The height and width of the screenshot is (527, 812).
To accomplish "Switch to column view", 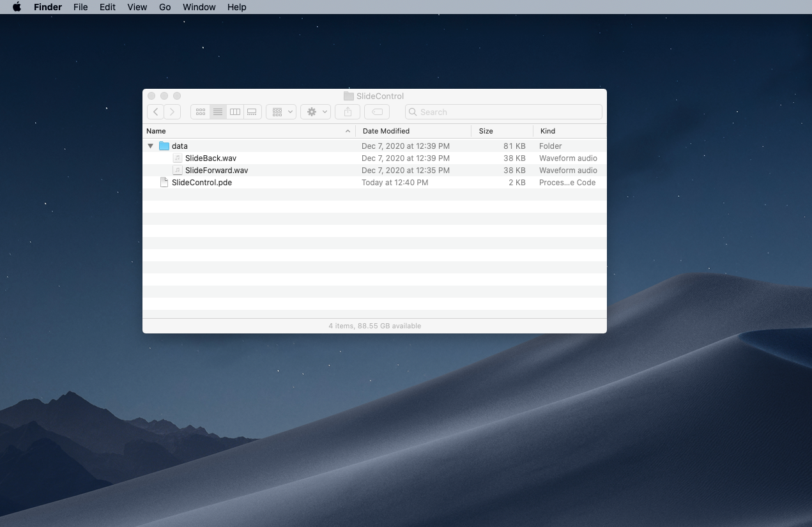I will click(235, 112).
